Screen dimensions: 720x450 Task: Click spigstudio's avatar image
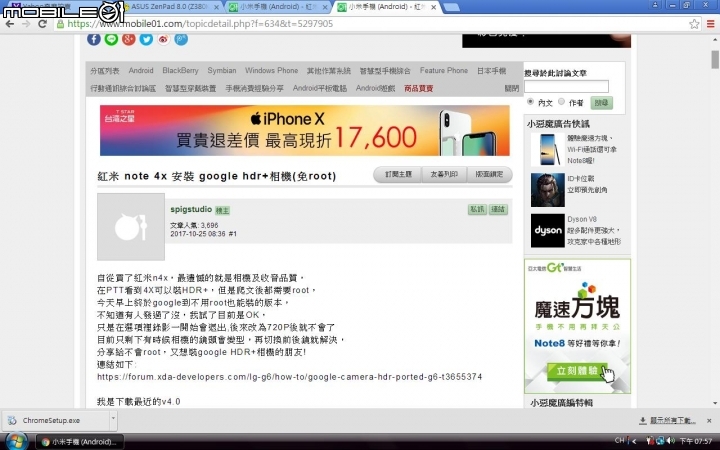[131, 227]
